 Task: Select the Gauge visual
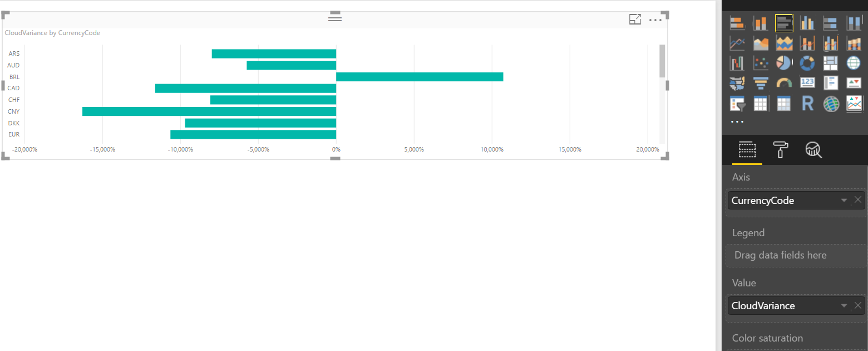click(x=784, y=83)
